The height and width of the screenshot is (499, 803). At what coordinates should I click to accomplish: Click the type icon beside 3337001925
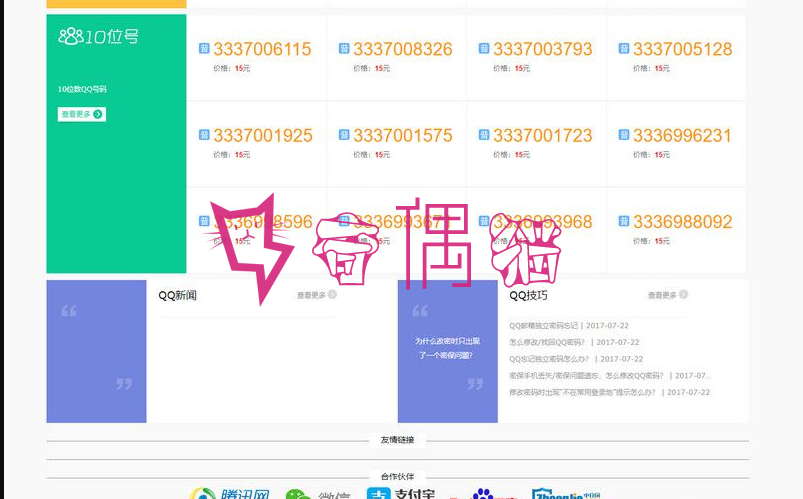(x=204, y=135)
